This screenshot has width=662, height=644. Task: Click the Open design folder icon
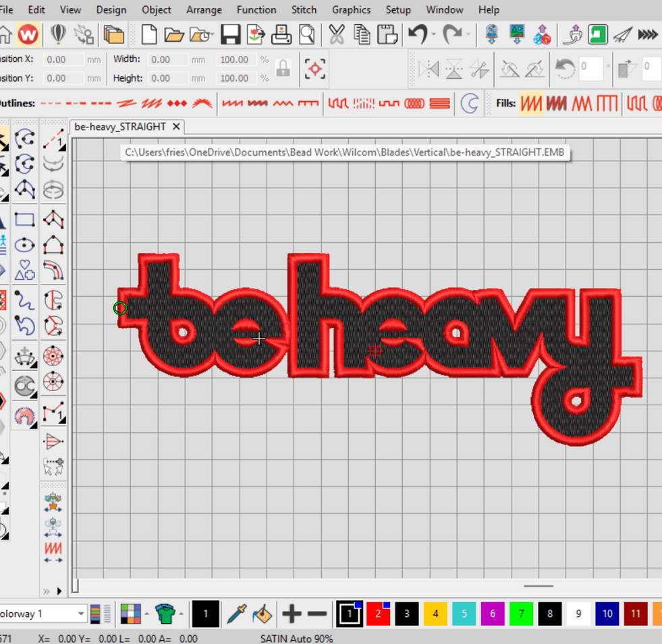point(174,34)
